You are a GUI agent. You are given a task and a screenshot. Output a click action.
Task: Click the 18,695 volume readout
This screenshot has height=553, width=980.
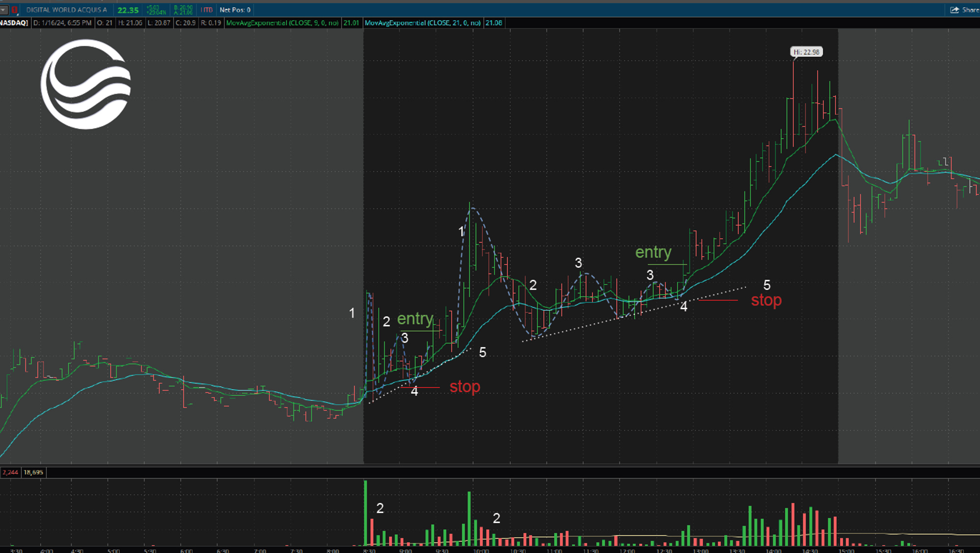click(x=33, y=473)
